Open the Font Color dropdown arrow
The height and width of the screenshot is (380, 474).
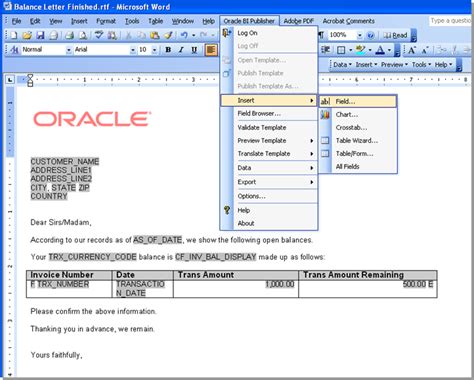[389, 50]
